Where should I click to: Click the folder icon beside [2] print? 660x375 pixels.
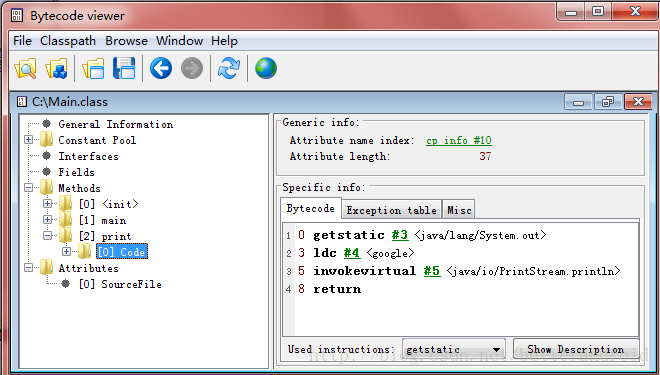(x=65, y=235)
